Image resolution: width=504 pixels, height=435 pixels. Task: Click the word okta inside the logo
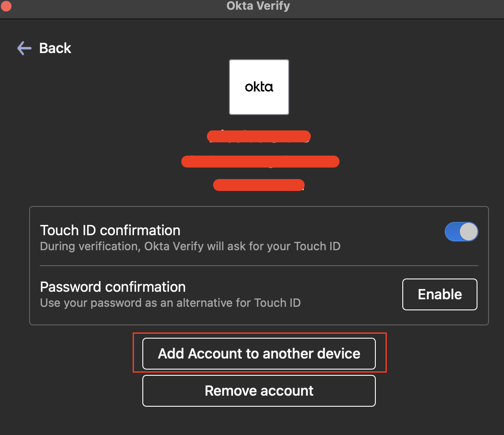[x=259, y=87]
